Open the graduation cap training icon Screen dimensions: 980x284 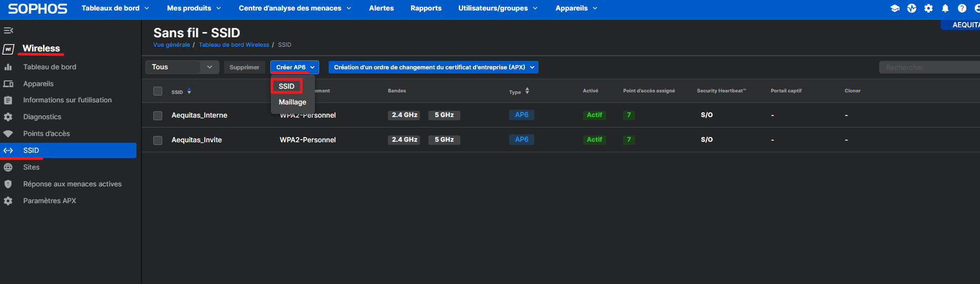pyautogui.click(x=895, y=8)
